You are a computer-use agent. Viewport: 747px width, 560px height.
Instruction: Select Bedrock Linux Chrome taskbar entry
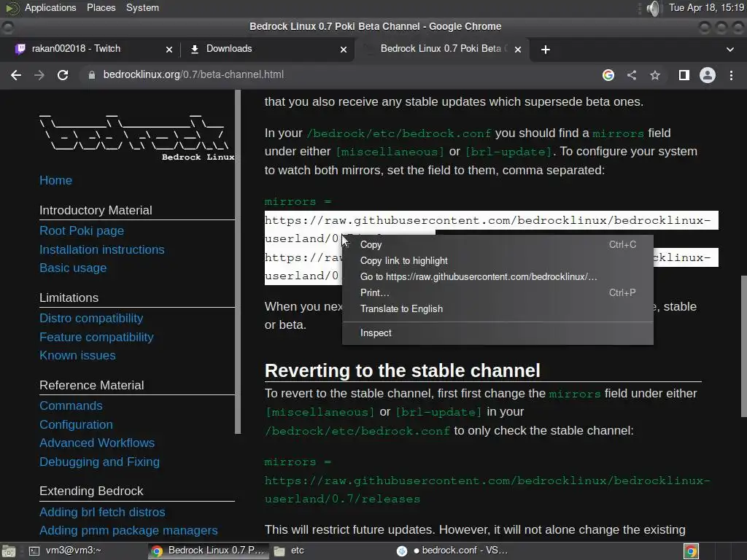click(x=208, y=551)
